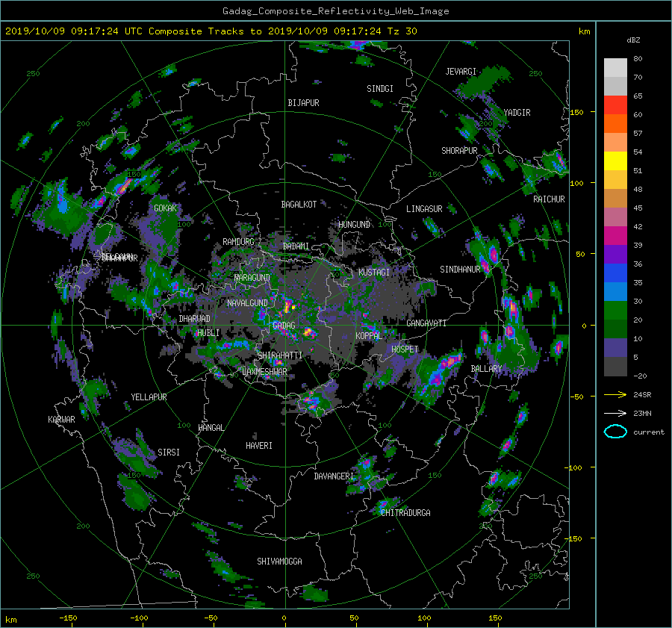Click the DHARWAD city label
672x628 pixels.
pyautogui.click(x=194, y=319)
